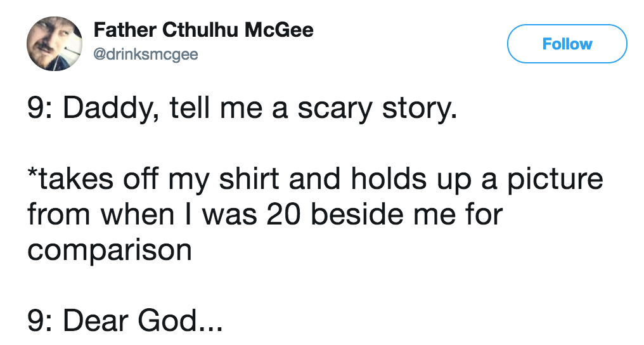Click the tweet line starting "9: Daddy"

(241, 111)
